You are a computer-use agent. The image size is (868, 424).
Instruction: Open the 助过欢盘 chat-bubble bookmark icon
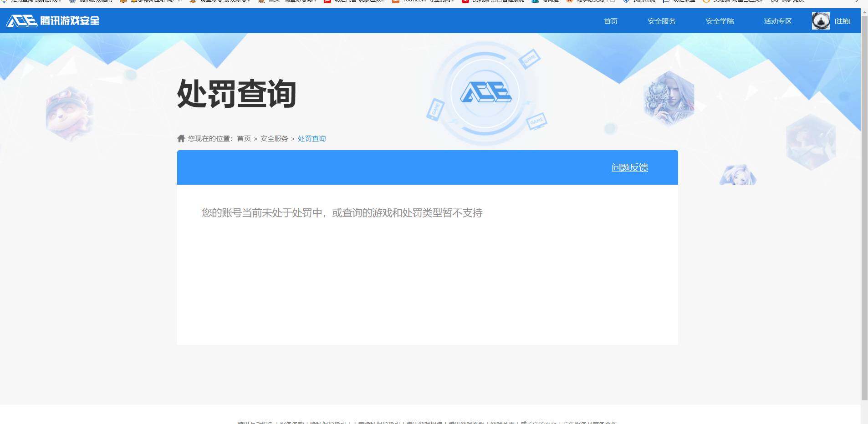[x=665, y=2]
